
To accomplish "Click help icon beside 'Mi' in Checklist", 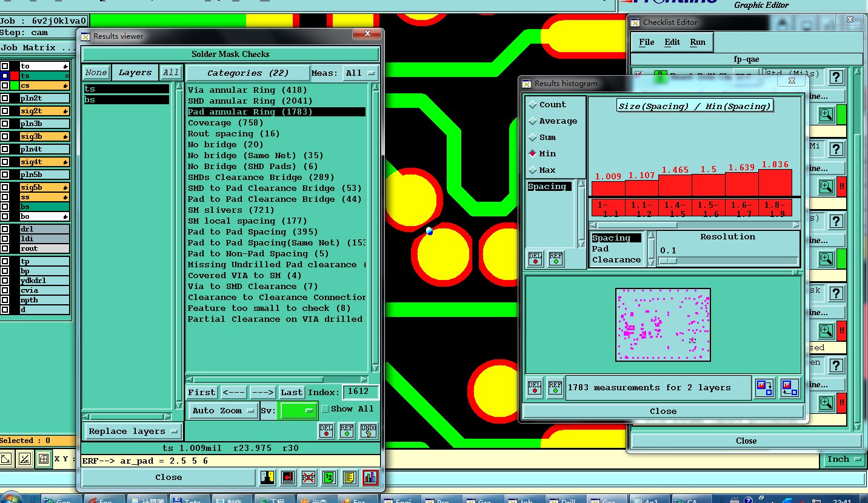I will point(836,149).
